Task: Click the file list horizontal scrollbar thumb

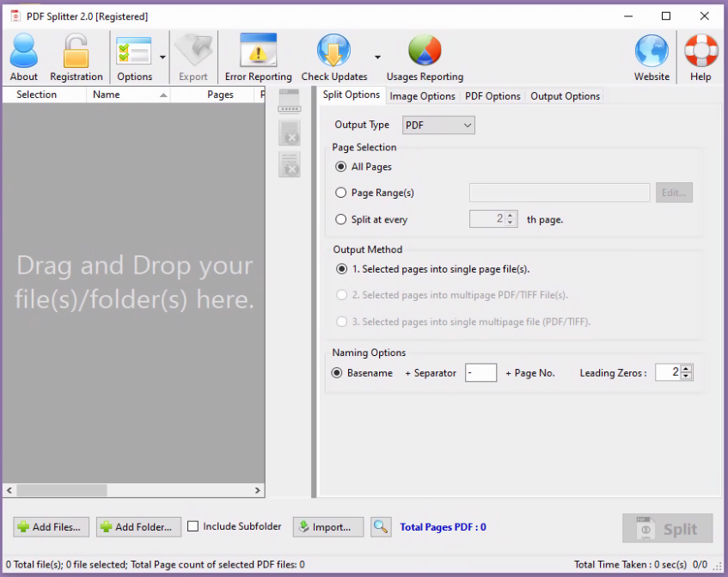Action: 62,490
